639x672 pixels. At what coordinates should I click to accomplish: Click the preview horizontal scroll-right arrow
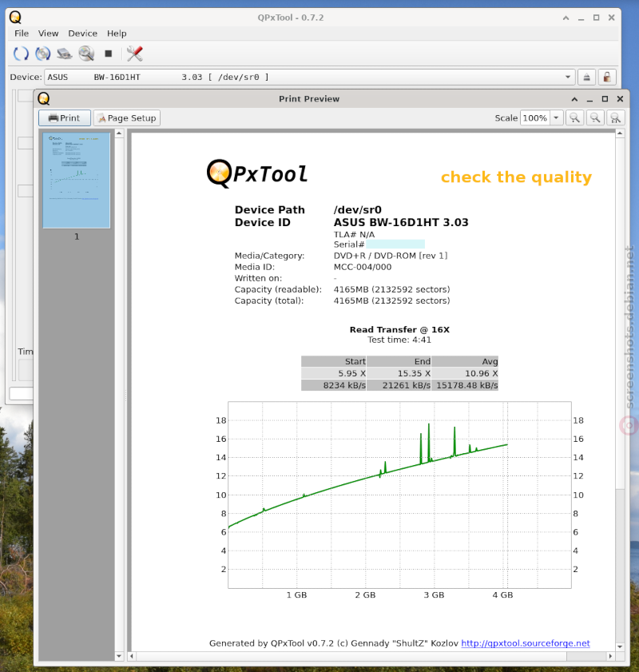(x=610, y=656)
